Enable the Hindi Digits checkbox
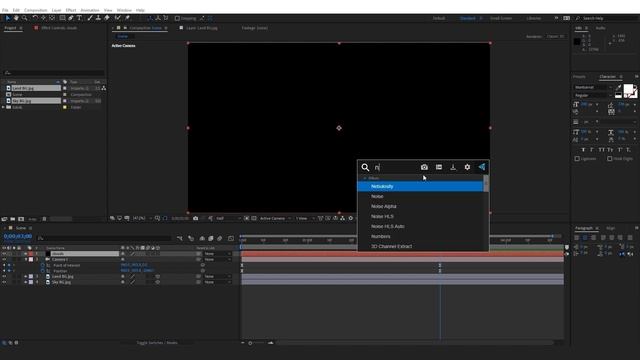 [609, 159]
